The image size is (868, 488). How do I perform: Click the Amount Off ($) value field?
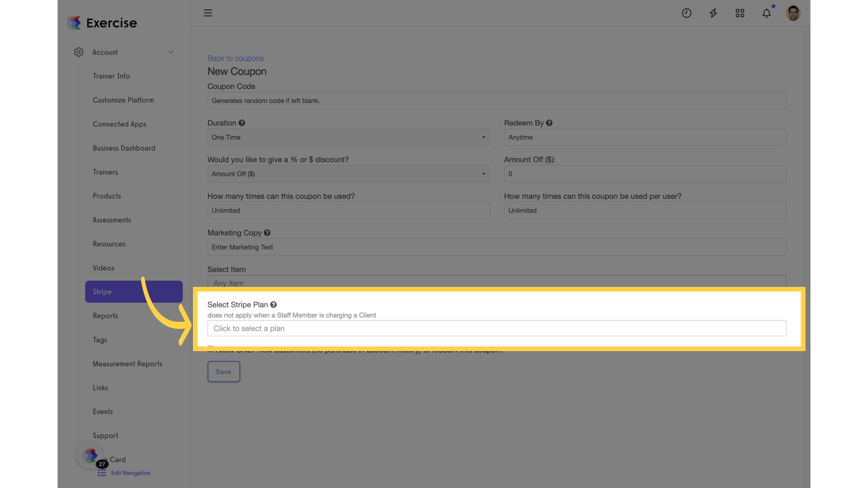pos(645,174)
